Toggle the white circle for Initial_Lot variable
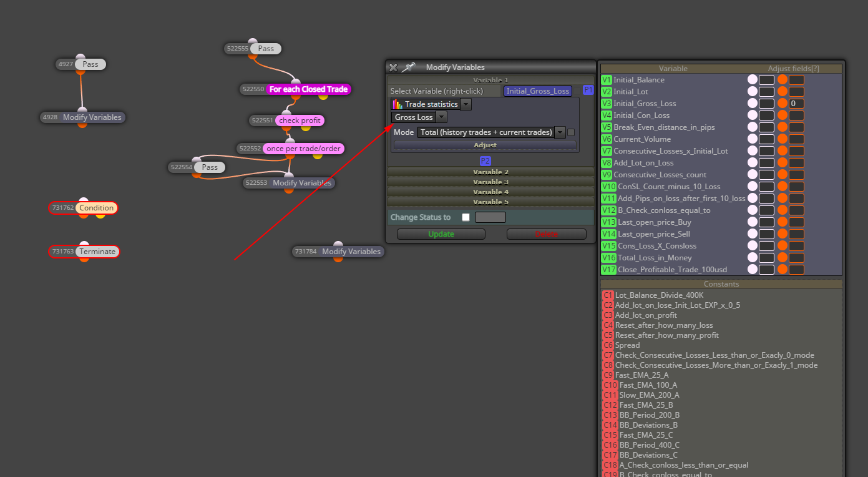This screenshot has width=868, height=477. pyautogui.click(x=753, y=92)
